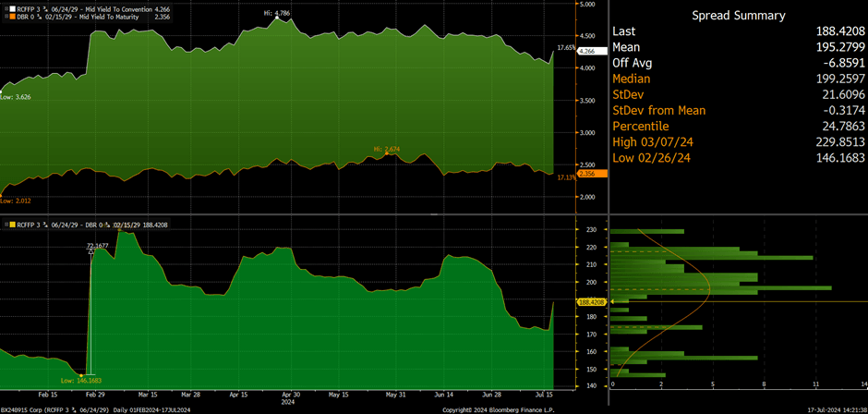
Task: Click the orange Low: 2.012 marker
Action: (17, 201)
